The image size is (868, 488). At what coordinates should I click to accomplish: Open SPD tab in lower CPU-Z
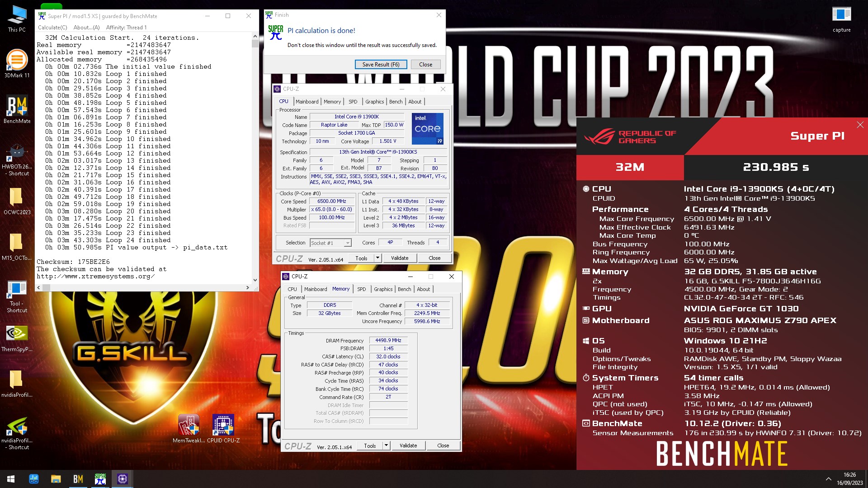coord(361,289)
